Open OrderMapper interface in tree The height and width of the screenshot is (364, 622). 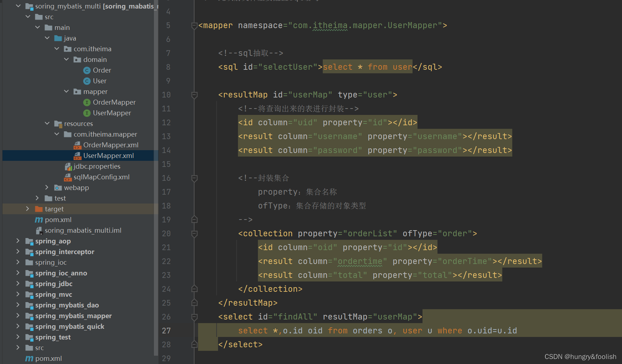coord(114,102)
